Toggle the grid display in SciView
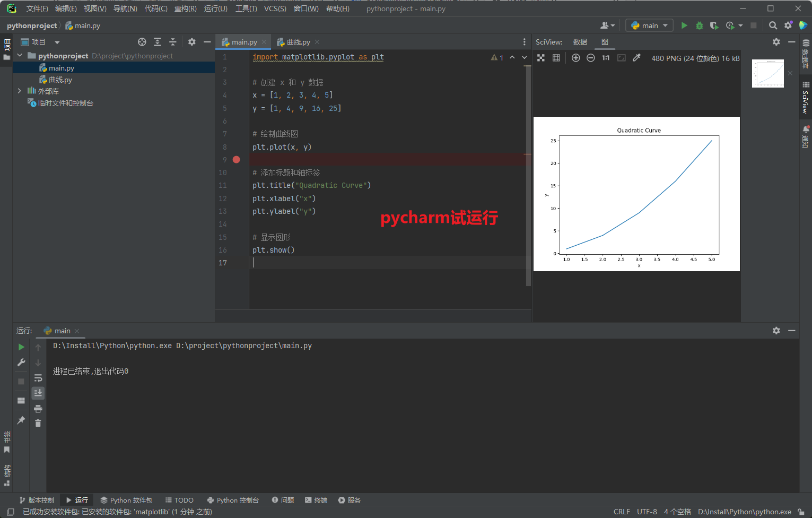This screenshot has height=518, width=812. 556,58
